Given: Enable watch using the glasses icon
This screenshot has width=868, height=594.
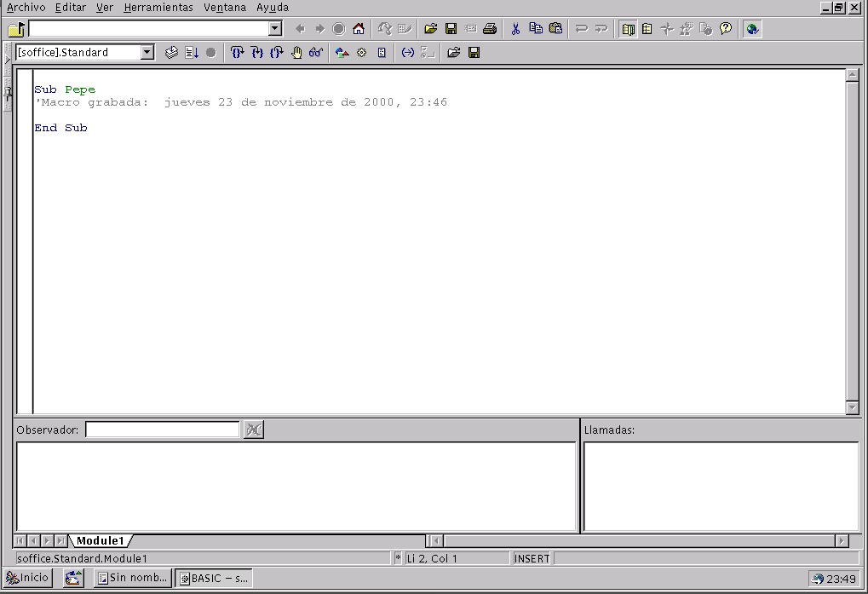Looking at the screenshot, I should point(316,53).
